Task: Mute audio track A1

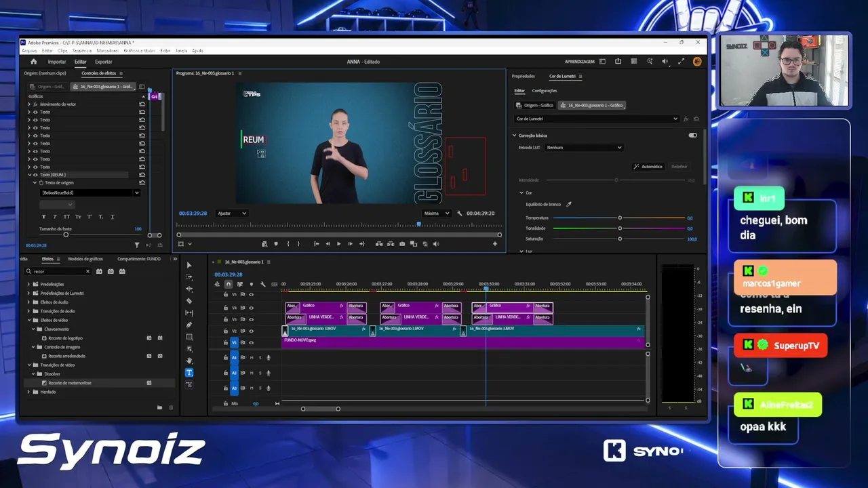Action: (252, 358)
